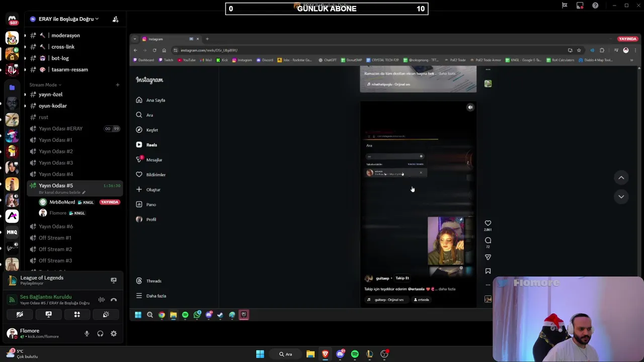This screenshot has width=644, height=362.
Task: Toggle Discord microphone mute
Action: (87, 333)
